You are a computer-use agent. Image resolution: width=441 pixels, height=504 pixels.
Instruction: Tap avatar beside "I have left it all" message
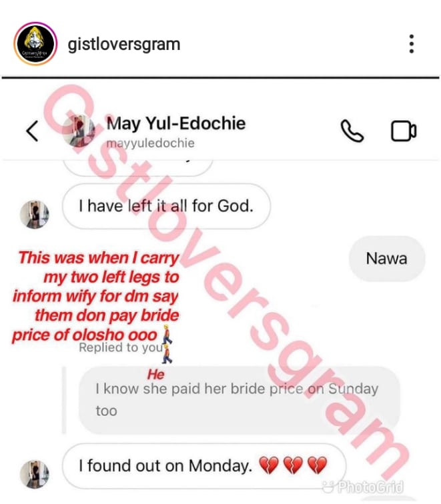click(x=35, y=215)
